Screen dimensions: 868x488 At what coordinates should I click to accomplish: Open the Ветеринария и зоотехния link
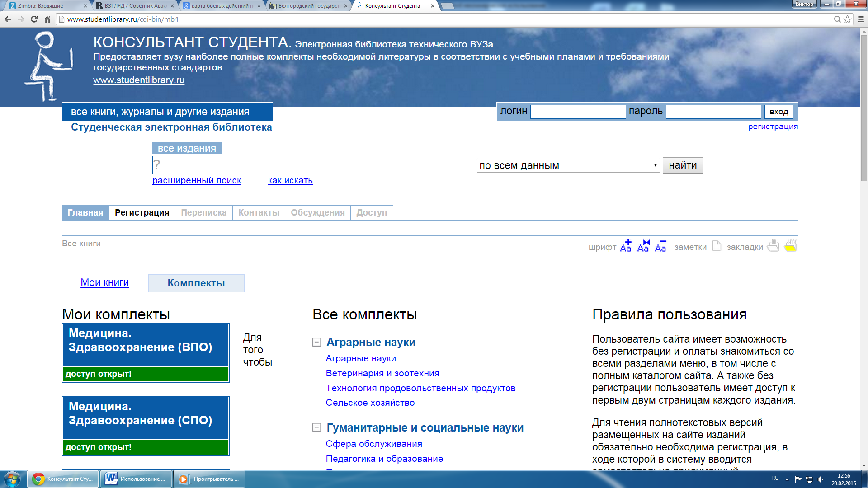pyautogui.click(x=382, y=373)
